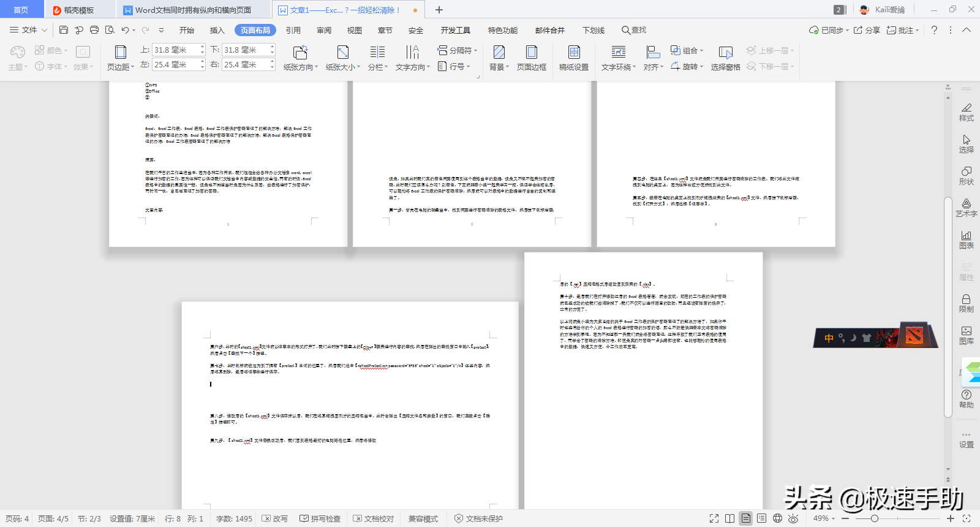Open 纸张方向 paper orientation tool
Image resolution: width=980 pixels, height=527 pixels.
tap(300, 58)
